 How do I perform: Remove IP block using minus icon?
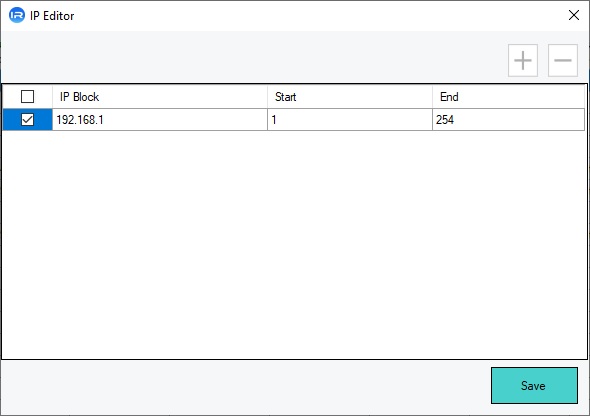563,60
